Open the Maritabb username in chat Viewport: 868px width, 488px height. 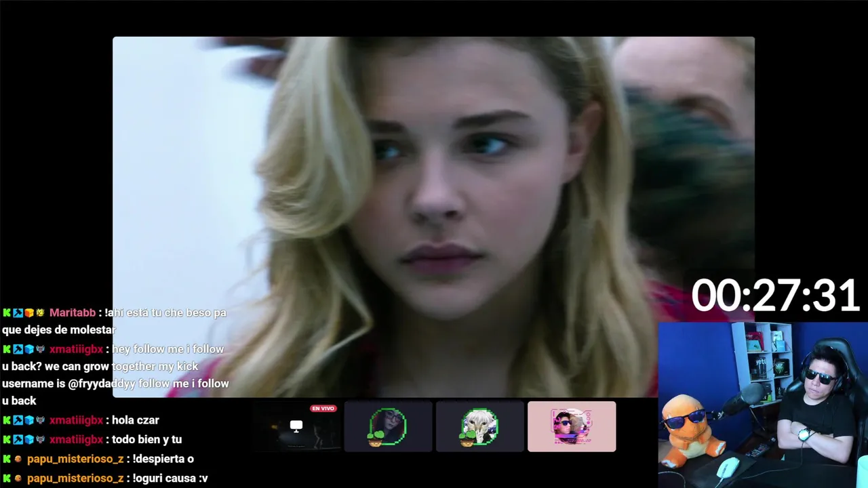[73, 313]
